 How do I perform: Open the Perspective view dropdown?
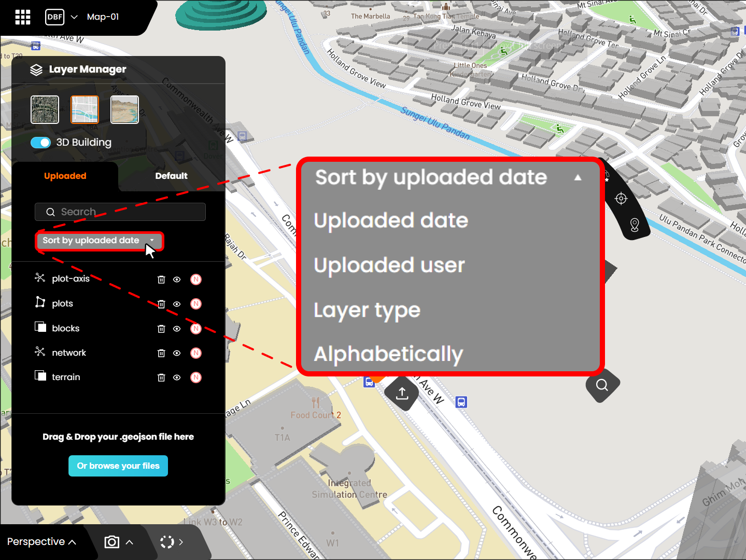41,542
